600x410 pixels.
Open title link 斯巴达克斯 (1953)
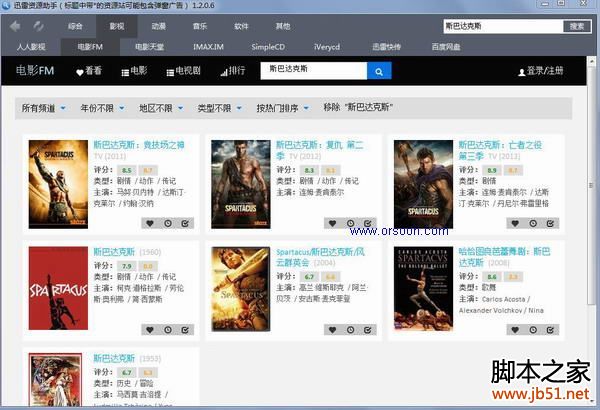coord(114,358)
